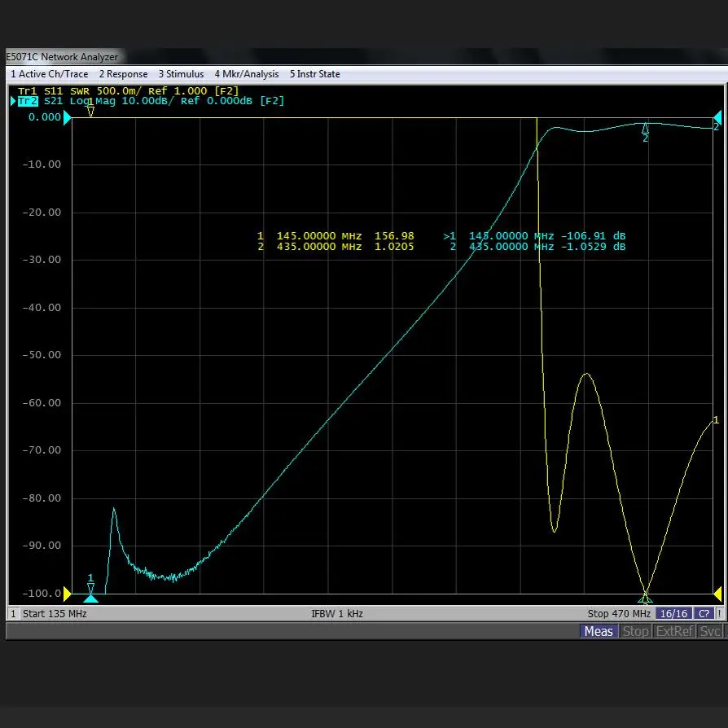
Task: Click yellow marker 1 triangle at graph top
Action: [x=90, y=112]
